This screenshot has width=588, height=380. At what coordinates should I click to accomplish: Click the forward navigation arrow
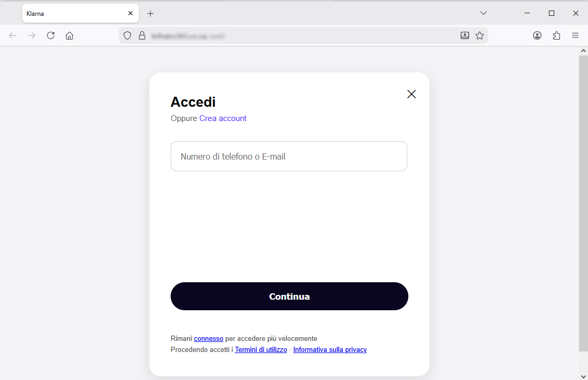tap(32, 35)
